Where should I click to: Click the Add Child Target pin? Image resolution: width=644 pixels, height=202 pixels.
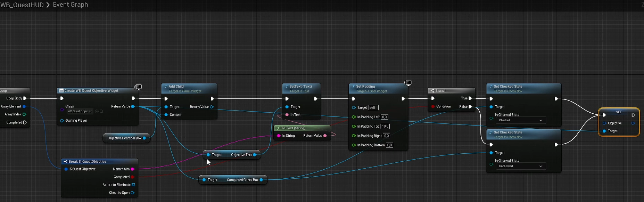[x=166, y=107]
